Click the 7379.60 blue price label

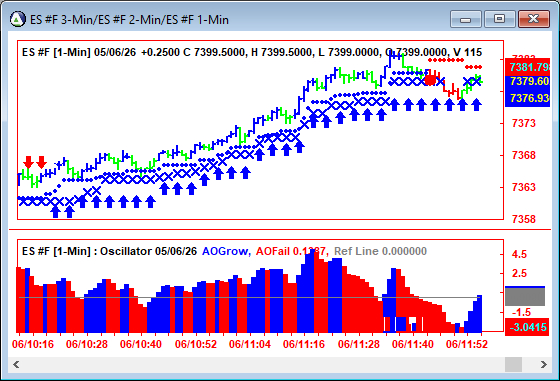[x=528, y=81]
